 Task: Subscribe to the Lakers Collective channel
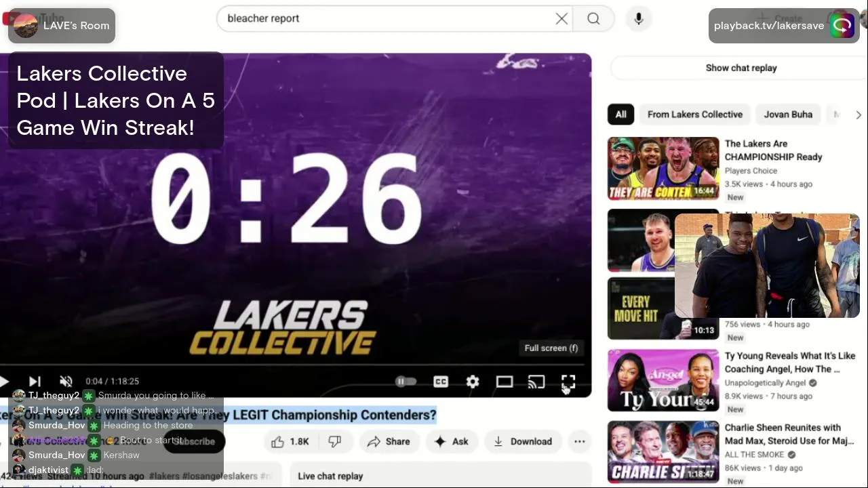[x=194, y=441]
